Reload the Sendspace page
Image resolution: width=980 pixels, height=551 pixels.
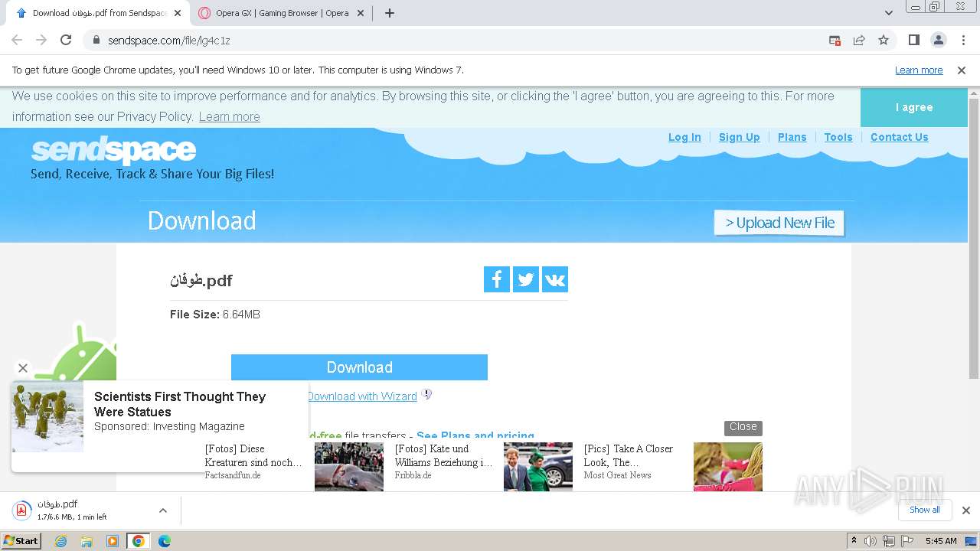66,40
